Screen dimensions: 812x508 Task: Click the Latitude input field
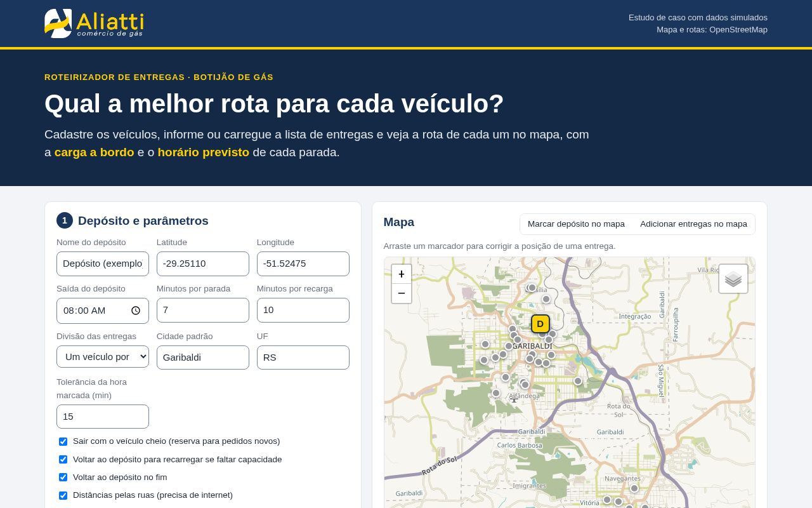(x=203, y=264)
